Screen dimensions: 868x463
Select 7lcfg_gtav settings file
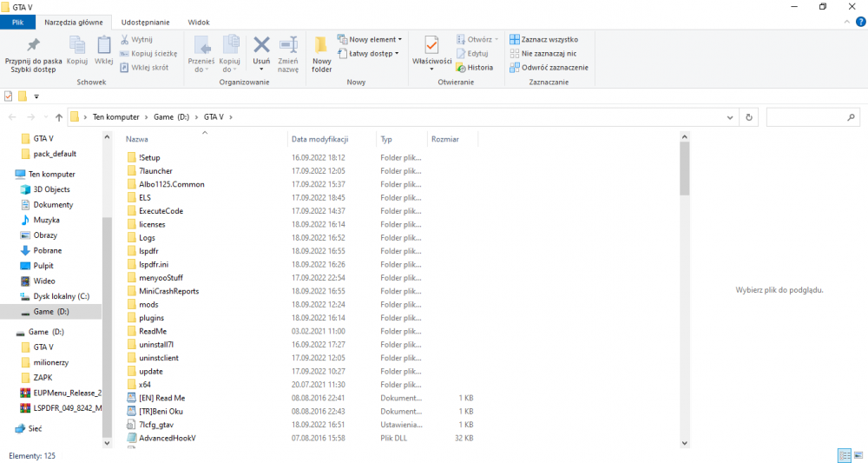[x=150, y=425]
